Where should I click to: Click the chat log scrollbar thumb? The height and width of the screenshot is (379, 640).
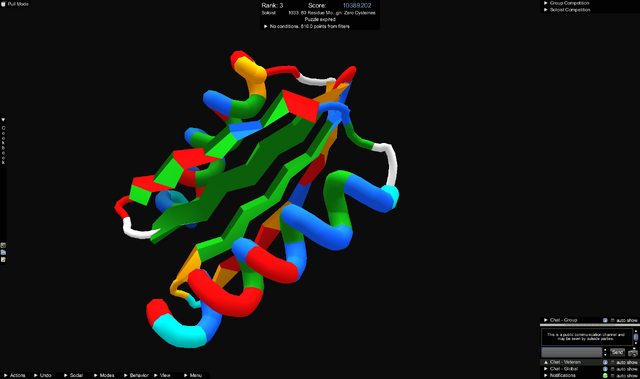[x=636, y=337]
